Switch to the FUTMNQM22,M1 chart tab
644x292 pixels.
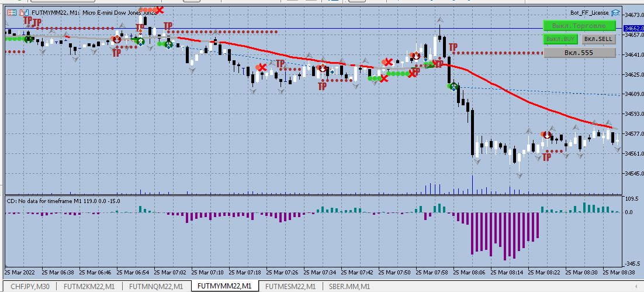[157, 286]
